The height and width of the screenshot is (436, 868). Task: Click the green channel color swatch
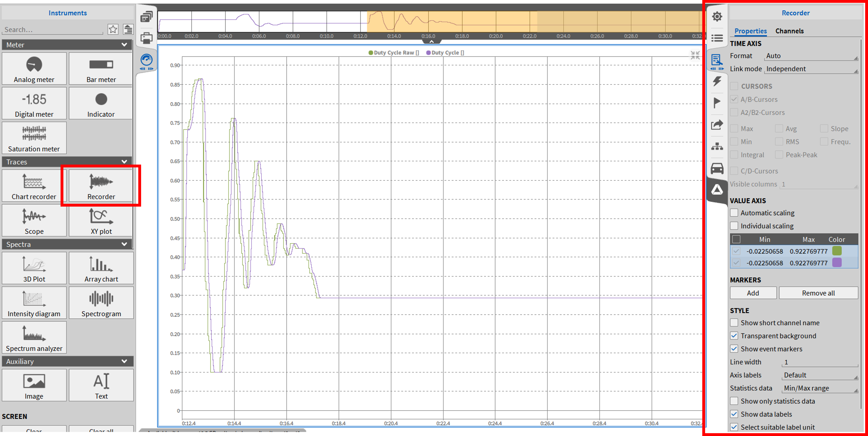[837, 251]
